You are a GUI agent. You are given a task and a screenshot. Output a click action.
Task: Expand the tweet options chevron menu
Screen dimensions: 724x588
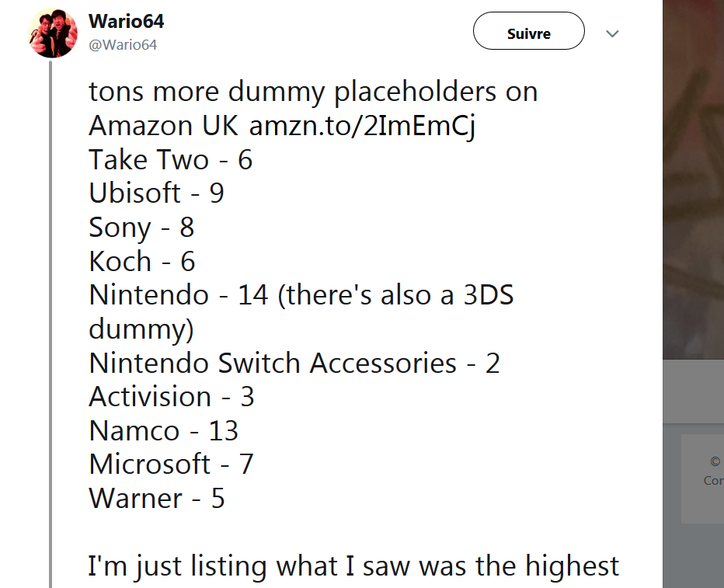(x=612, y=33)
